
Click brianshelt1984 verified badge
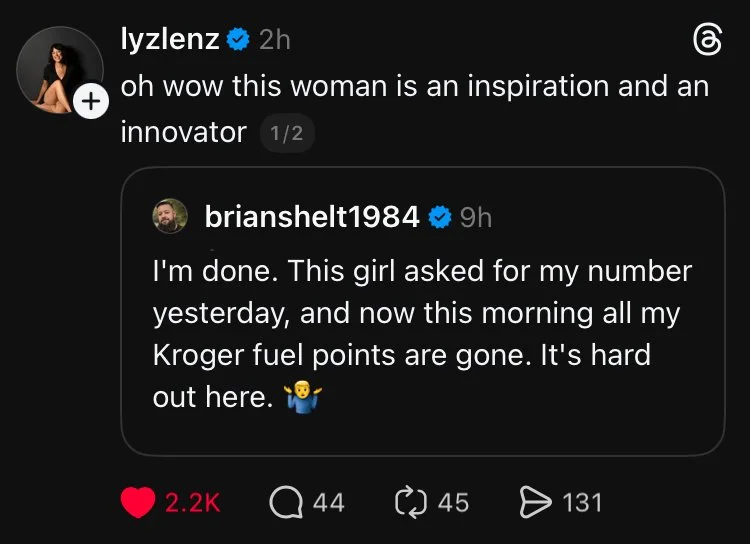click(x=440, y=217)
